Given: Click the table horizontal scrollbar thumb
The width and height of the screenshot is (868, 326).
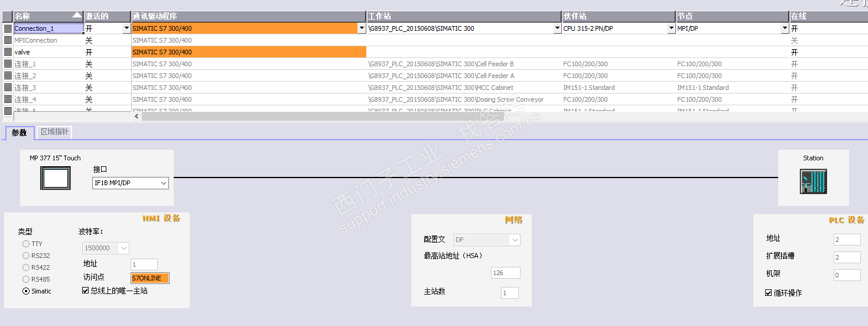Looking at the screenshot, I should (323, 117).
